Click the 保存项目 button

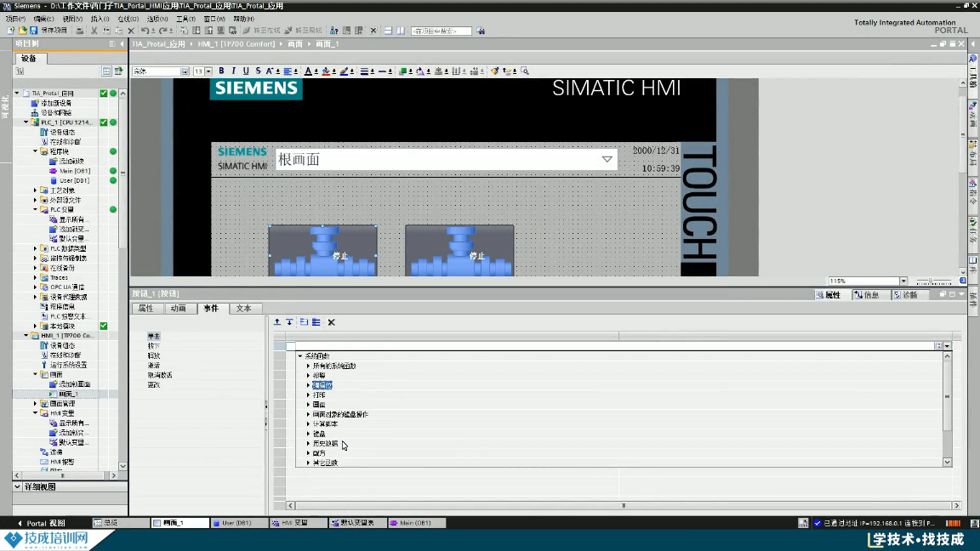[x=54, y=31]
